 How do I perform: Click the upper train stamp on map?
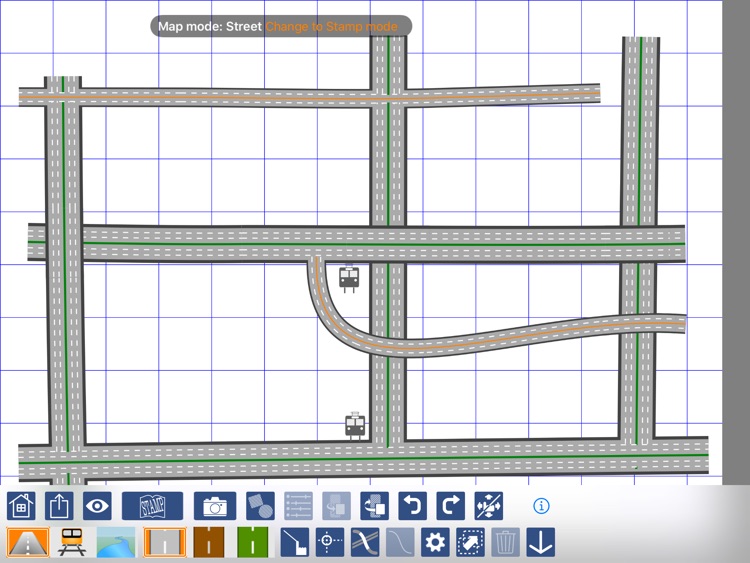coord(349,279)
